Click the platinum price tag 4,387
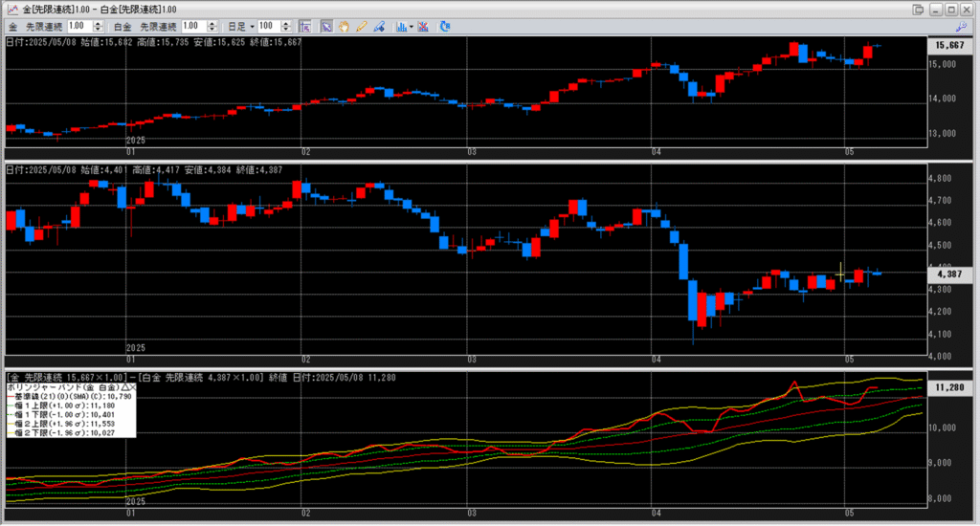The height and width of the screenshot is (526, 980). (x=949, y=274)
